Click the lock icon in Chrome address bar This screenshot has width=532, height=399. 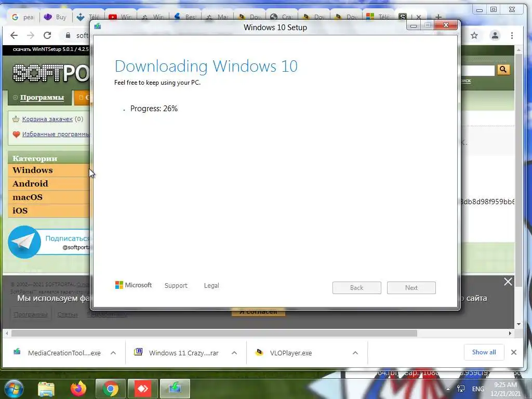[x=68, y=35]
